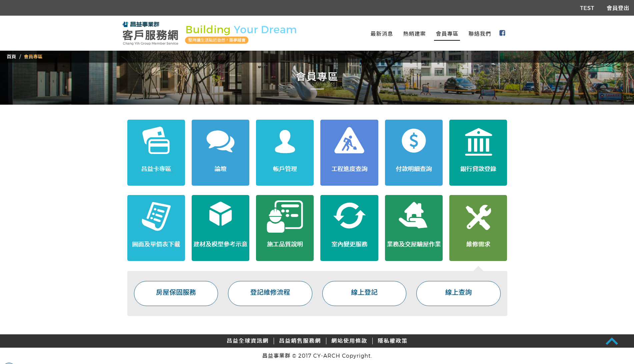Click the 會員專區 hero banner heading
The height and width of the screenshot is (364, 634).
317,77
